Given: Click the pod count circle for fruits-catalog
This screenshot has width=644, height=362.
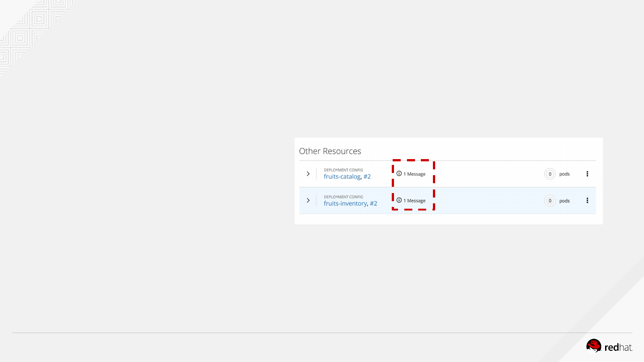Looking at the screenshot, I should tap(550, 174).
